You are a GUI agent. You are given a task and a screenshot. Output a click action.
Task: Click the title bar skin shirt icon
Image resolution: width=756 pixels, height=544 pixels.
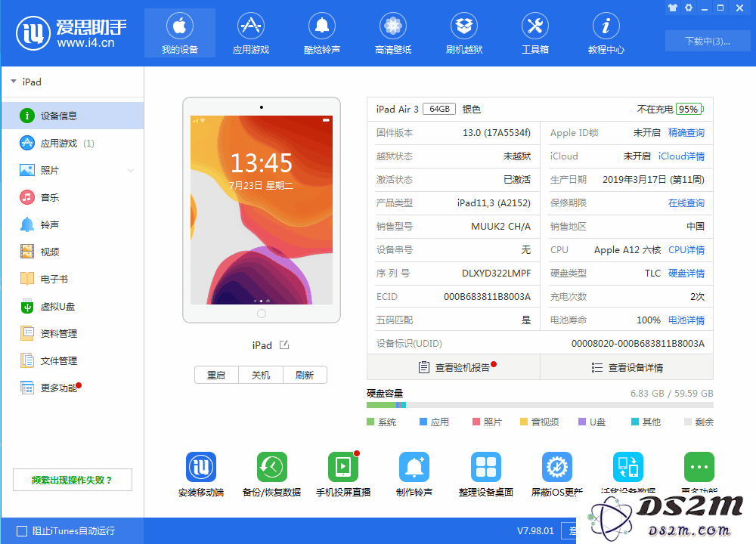[x=673, y=8]
